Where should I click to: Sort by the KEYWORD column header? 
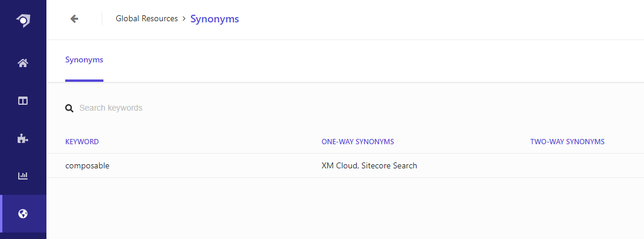click(x=82, y=142)
